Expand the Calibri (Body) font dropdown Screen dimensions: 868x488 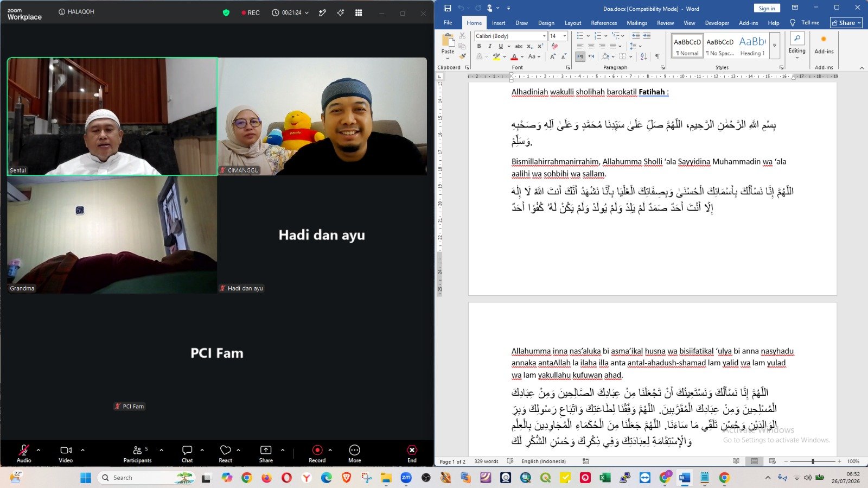click(544, 36)
